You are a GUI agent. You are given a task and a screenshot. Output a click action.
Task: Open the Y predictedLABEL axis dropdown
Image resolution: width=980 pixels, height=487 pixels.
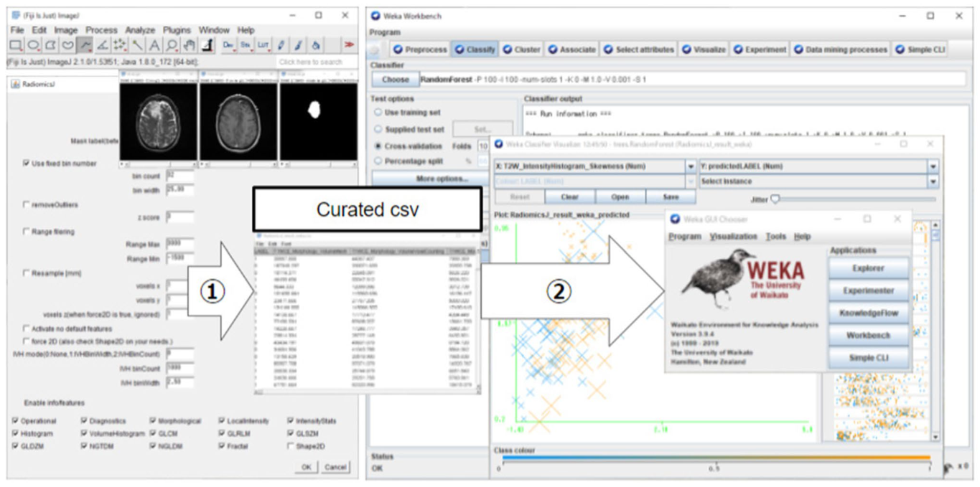819,166
